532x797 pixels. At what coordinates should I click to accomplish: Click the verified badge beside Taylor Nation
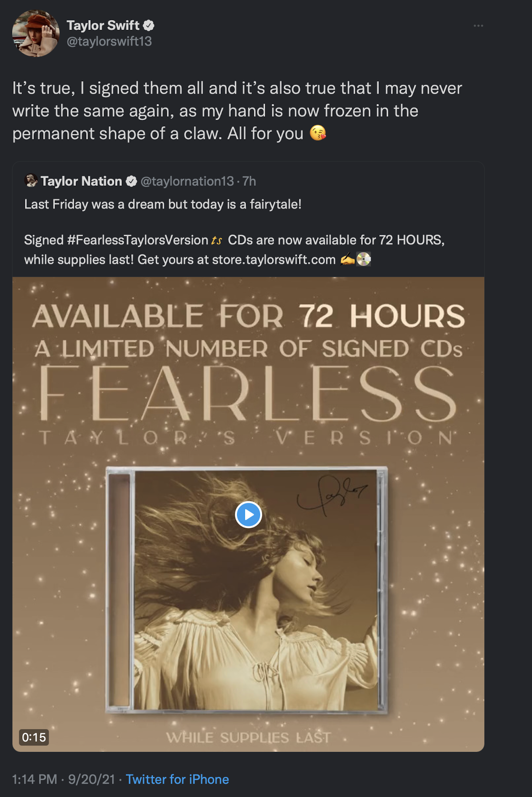(131, 181)
